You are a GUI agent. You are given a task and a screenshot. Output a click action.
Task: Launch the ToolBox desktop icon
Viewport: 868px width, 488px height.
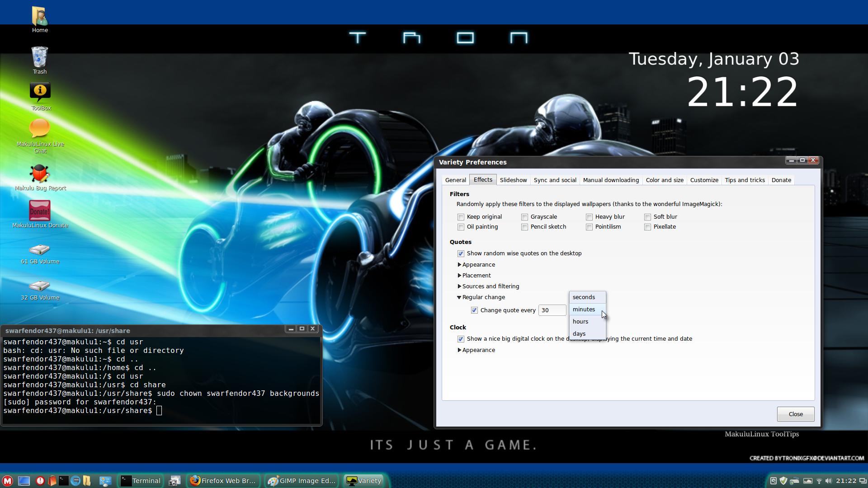point(40,97)
